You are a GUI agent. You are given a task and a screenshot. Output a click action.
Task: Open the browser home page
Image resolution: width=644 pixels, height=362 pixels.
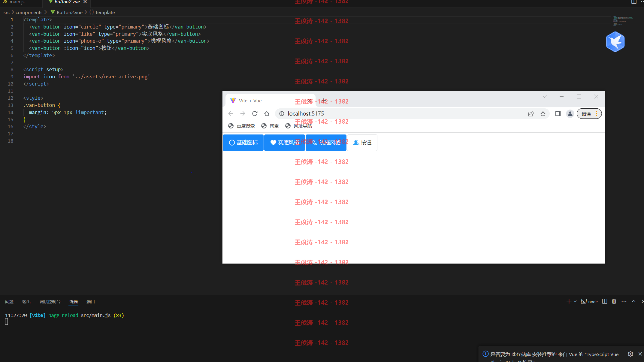click(x=267, y=113)
